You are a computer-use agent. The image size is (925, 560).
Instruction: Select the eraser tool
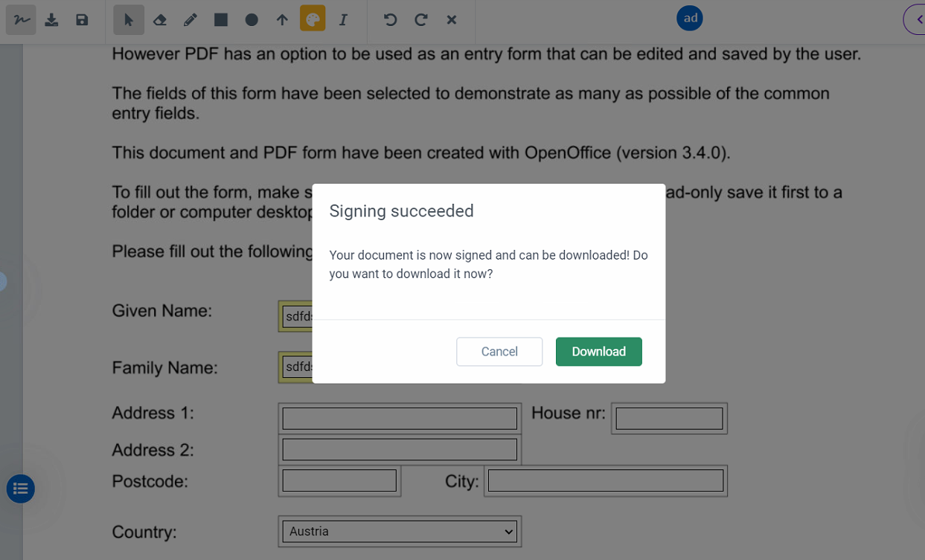coord(159,20)
